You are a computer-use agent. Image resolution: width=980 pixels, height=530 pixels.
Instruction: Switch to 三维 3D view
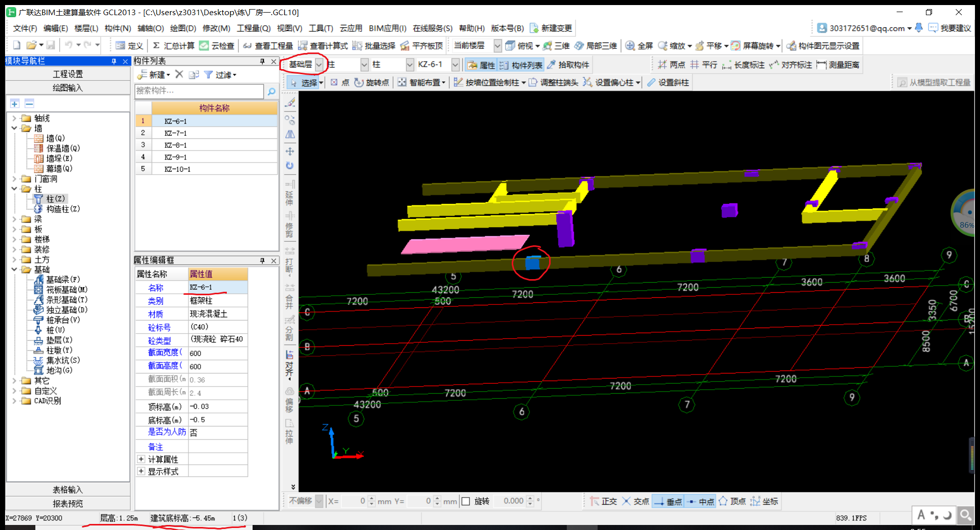pyautogui.click(x=556, y=46)
